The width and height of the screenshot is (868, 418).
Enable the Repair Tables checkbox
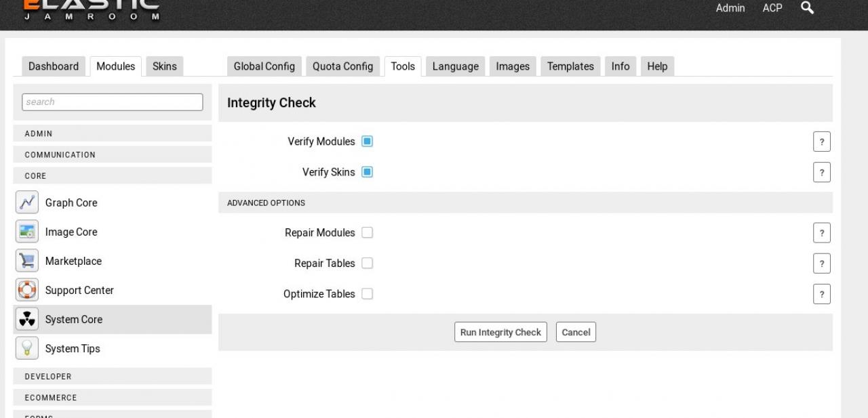(367, 263)
